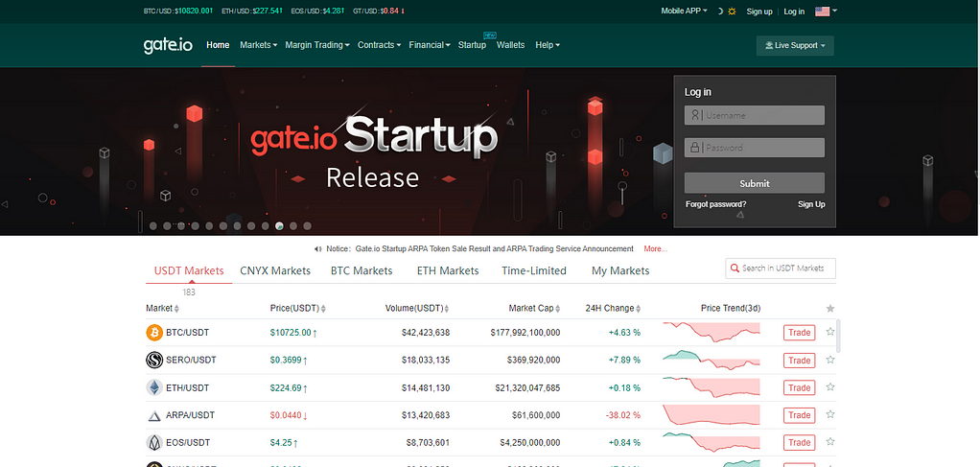Expand the Help menu
The image size is (980, 467).
(548, 45)
